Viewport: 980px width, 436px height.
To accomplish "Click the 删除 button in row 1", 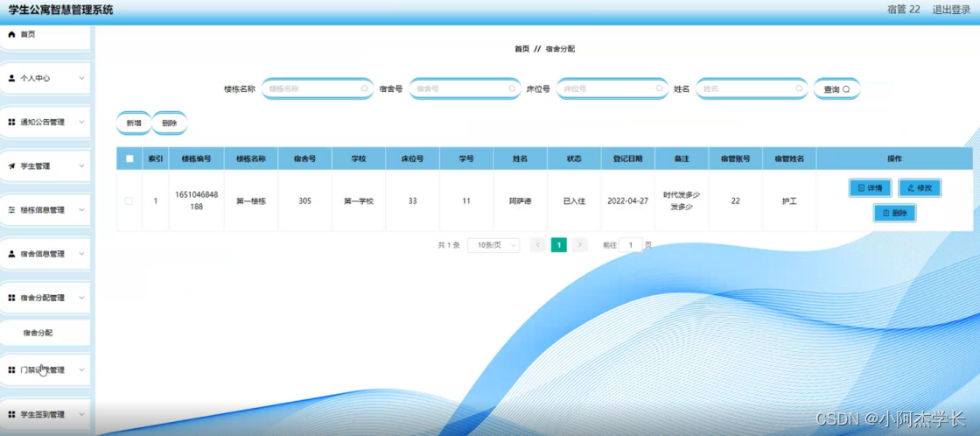I will tap(895, 214).
